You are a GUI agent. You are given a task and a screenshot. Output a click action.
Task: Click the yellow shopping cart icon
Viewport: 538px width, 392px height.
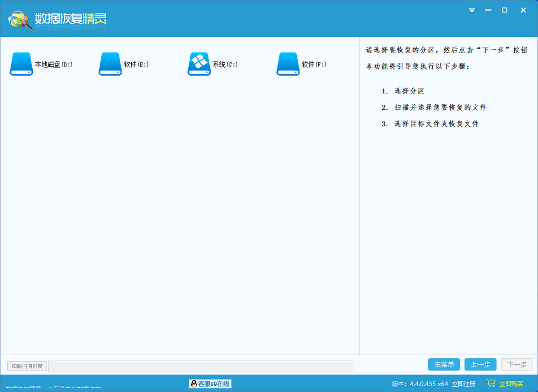pos(491,383)
